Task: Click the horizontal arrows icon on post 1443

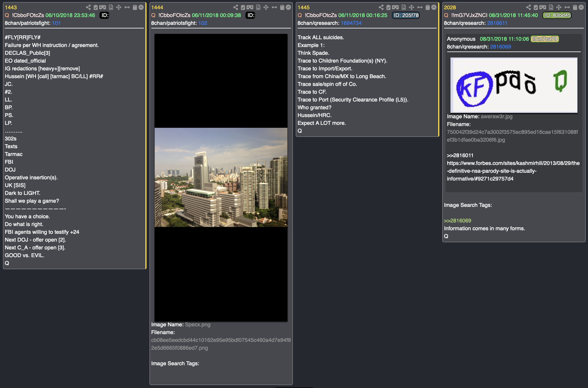Action: pyautogui.click(x=127, y=7)
